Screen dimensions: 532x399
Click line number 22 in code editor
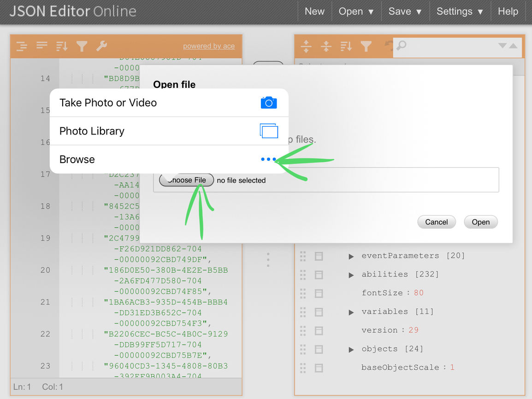coord(45,334)
